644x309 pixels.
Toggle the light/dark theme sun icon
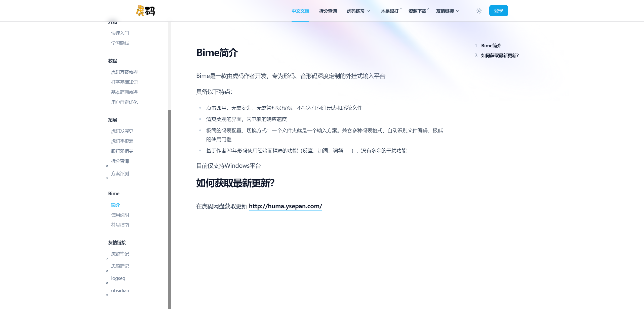(479, 11)
